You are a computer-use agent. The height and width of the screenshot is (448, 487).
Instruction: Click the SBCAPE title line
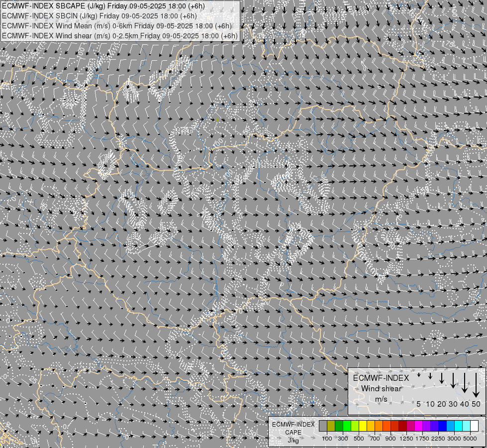point(103,6)
